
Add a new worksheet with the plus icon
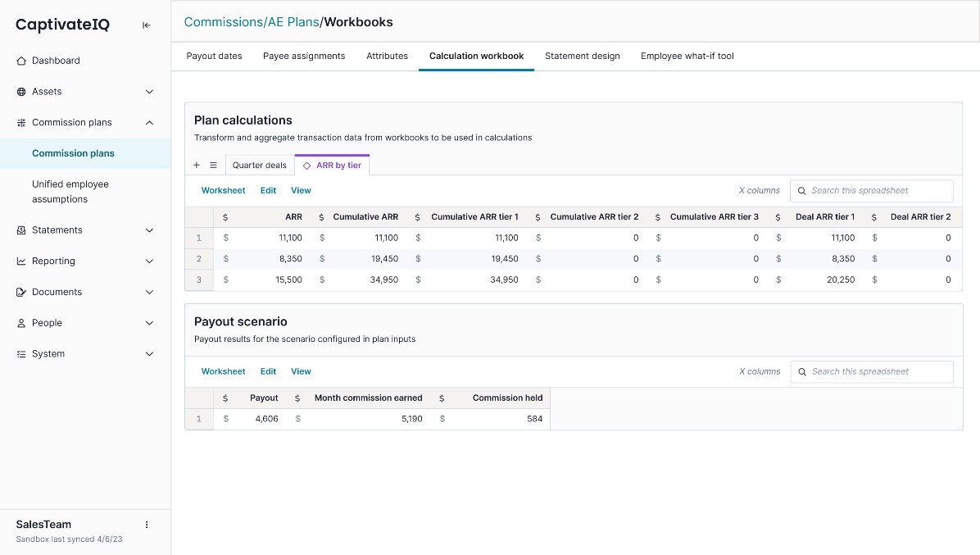click(197, 165)
